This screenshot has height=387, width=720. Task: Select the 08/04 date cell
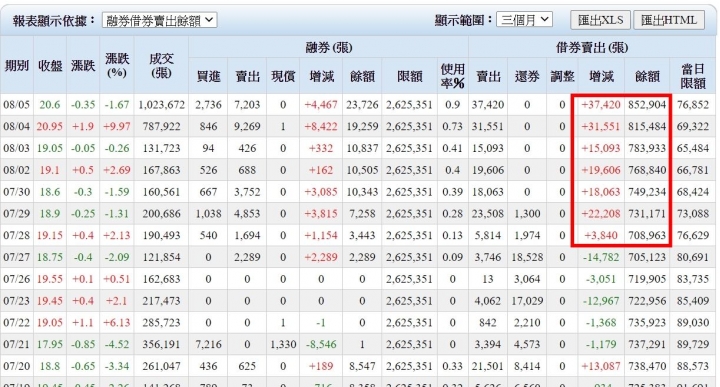(17, 126)
